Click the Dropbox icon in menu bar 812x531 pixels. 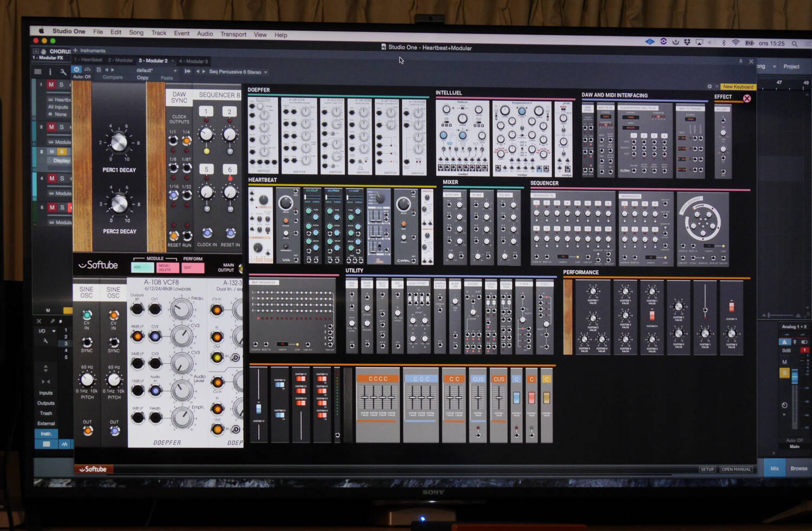coord(687,42)
